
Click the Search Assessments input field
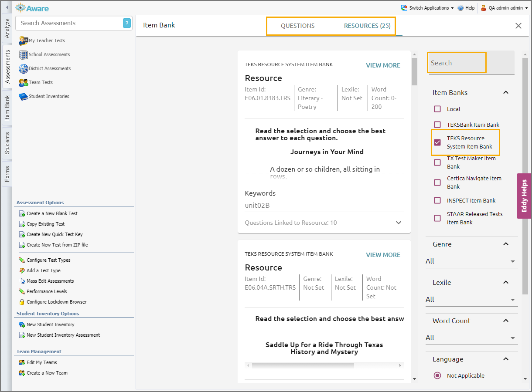pos(69,23)
